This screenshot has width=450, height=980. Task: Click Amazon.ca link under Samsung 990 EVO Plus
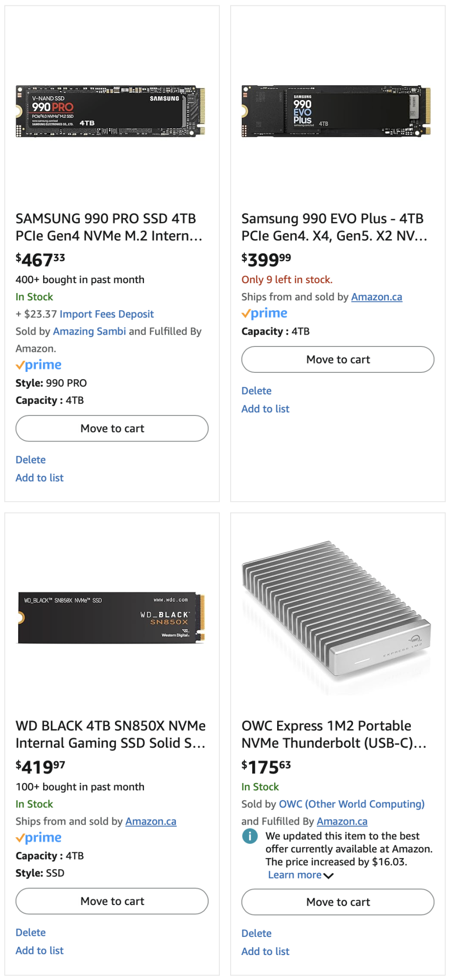point(377,297)
